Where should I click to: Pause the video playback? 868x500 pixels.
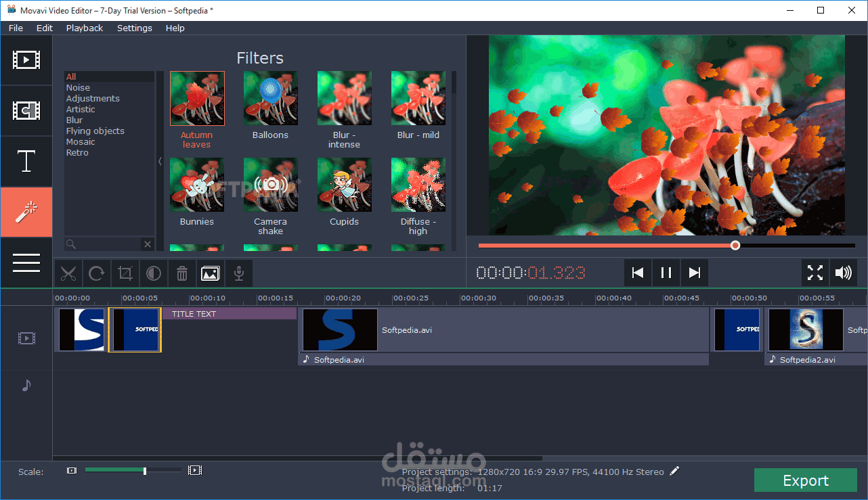666,273
